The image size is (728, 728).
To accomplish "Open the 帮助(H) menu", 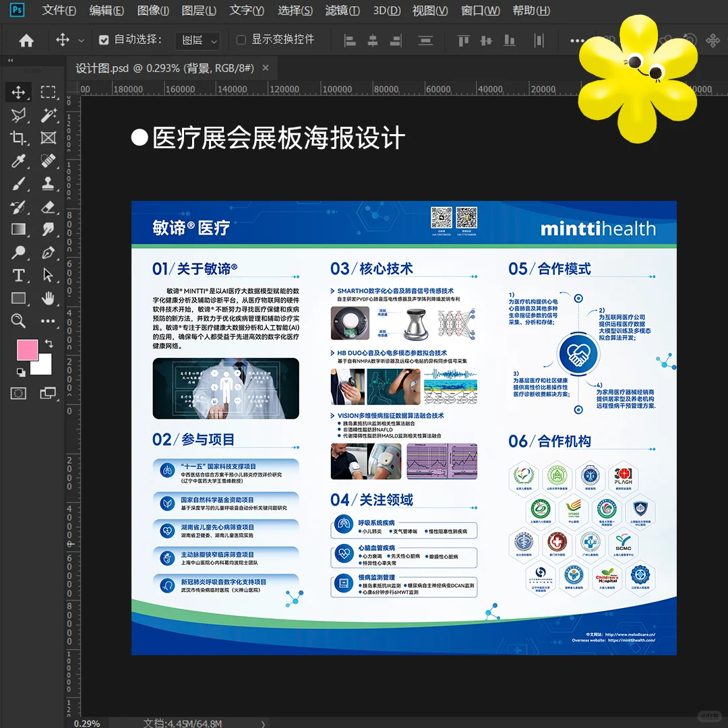I will coord(531,10).
